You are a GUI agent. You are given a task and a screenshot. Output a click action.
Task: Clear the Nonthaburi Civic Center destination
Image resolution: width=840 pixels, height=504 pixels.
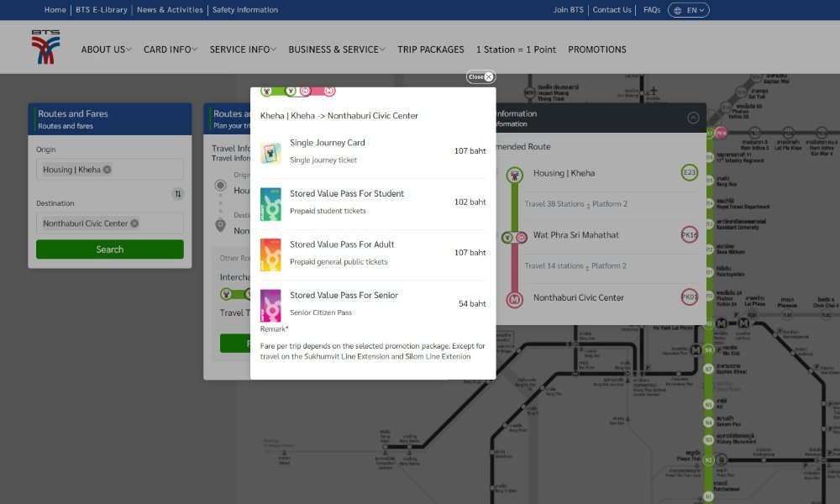click(134, 223)
